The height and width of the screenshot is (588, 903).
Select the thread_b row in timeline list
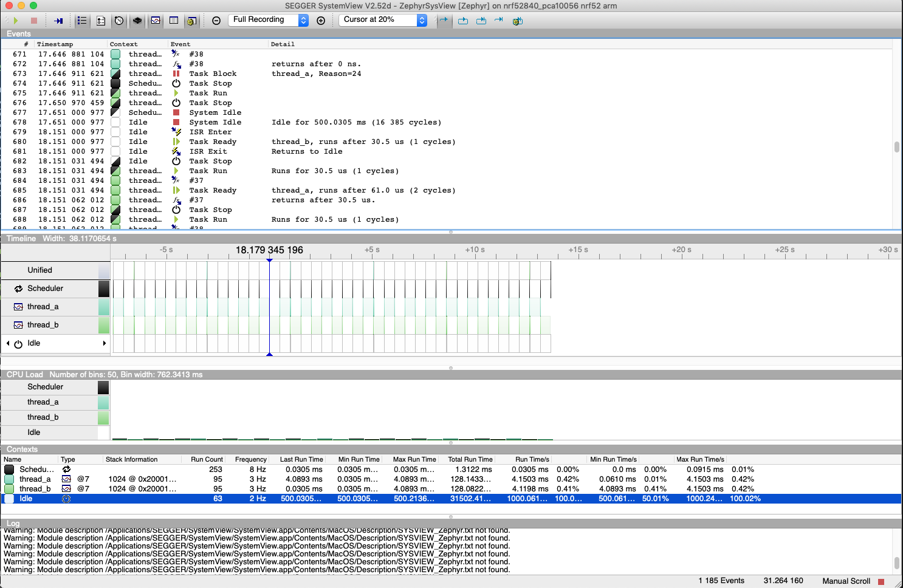point(43,325)
